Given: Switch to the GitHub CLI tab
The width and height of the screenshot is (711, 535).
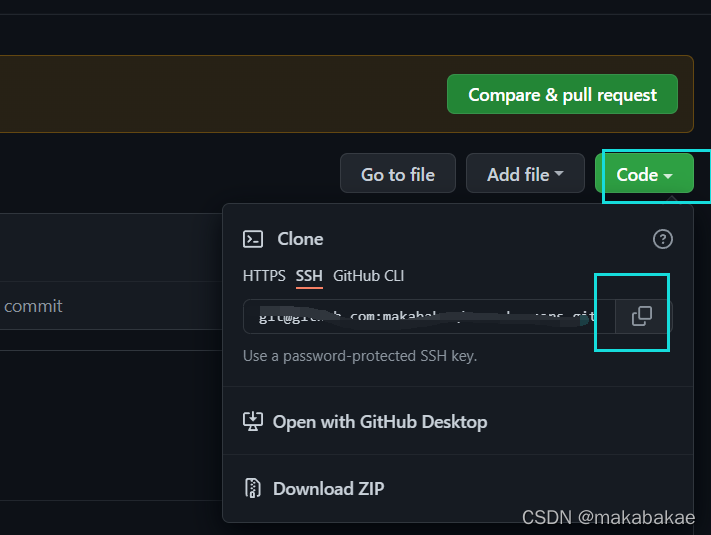Looking at the screenshot, I should click(x=368, y=276).
